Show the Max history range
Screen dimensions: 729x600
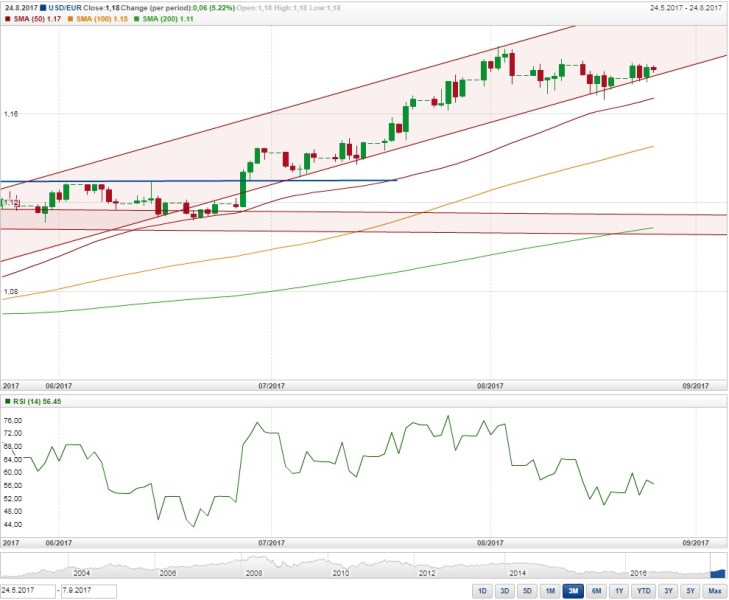tap(714, 591)
